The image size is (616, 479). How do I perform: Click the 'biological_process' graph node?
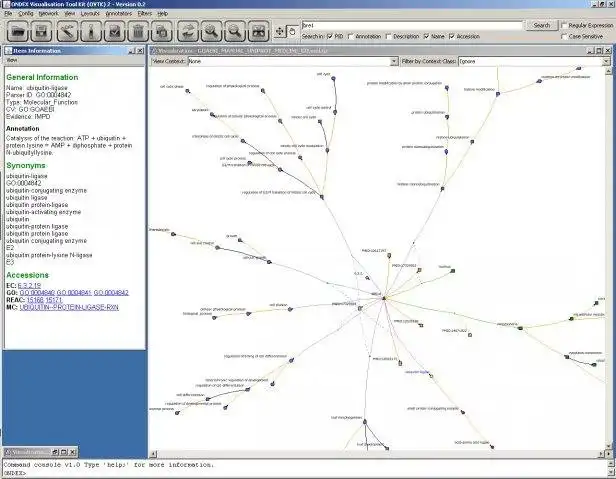click(x=214, y=317)
